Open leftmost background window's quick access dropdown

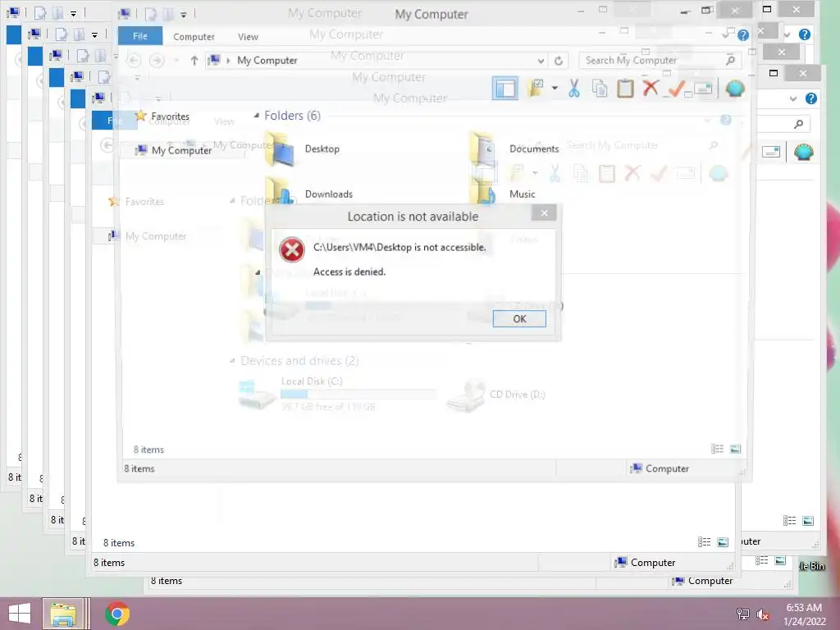[73, 13]
